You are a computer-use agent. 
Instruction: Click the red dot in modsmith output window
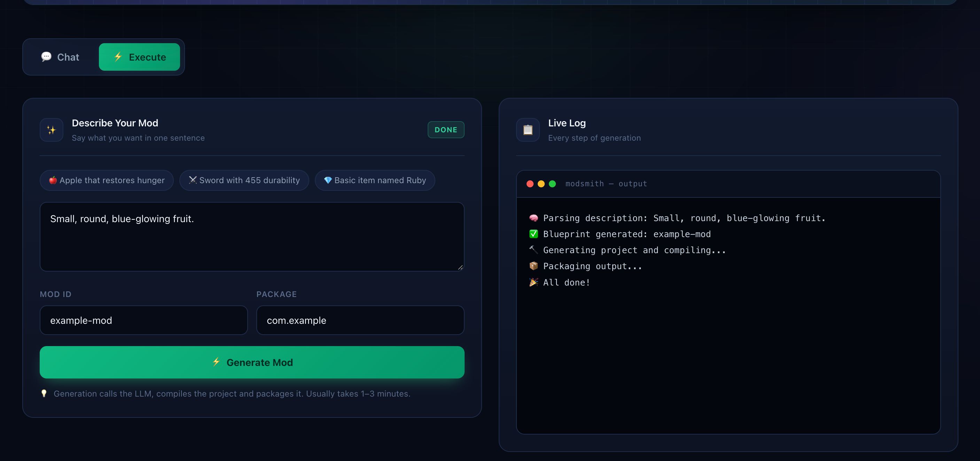coord(530,184)
